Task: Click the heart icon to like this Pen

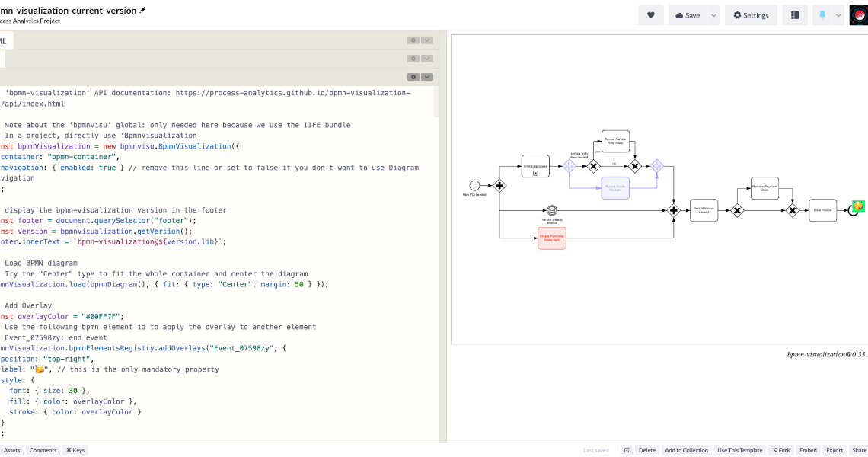Action: 650,14
